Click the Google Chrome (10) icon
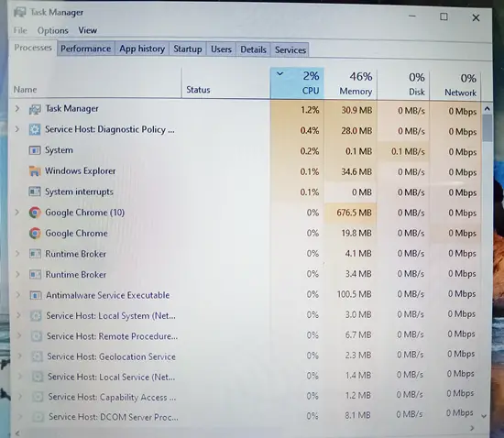 pos(35,213)
